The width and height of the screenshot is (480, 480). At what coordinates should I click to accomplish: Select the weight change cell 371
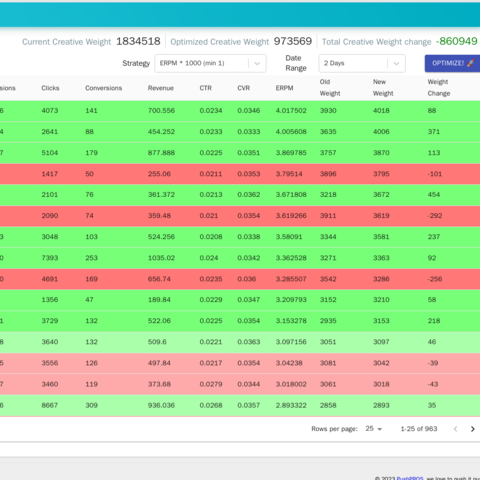[434, 132]
